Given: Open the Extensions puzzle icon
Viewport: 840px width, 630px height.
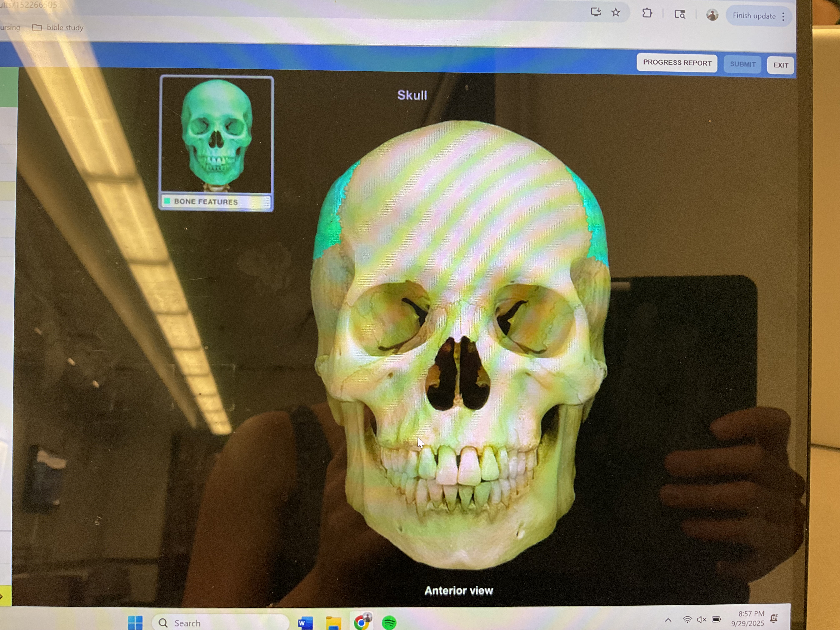Looking at the screenshot, I should point(647,13).
